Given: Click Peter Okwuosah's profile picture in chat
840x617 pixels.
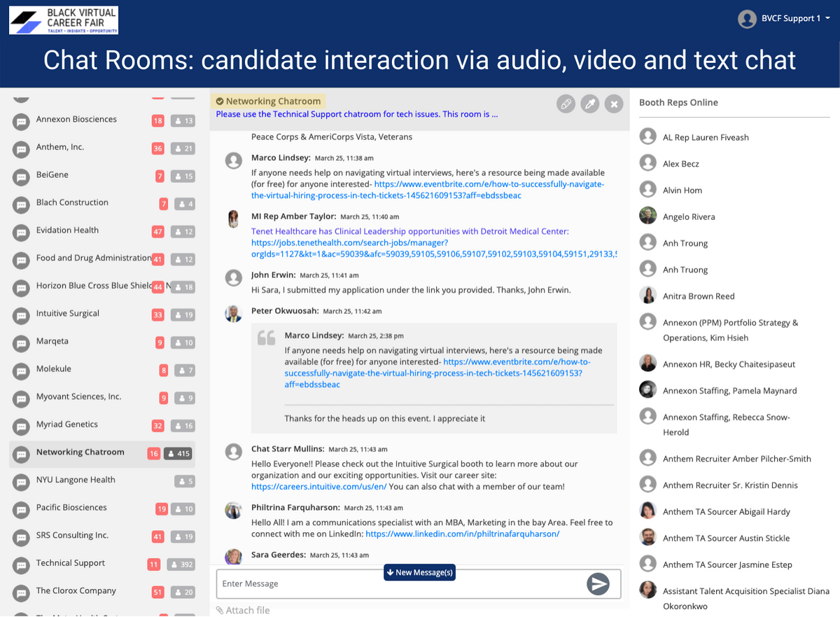Looking at the screenshot, I should [x=233, y=314].
